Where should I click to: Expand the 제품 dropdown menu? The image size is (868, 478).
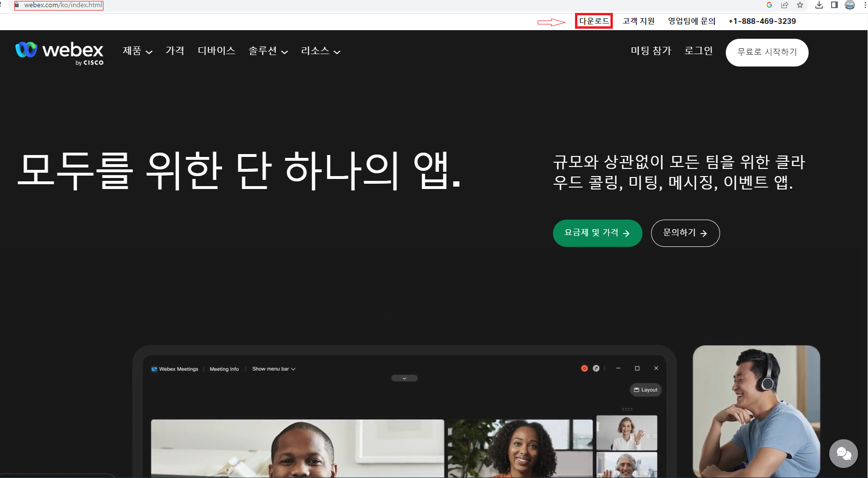click(137, 51)
